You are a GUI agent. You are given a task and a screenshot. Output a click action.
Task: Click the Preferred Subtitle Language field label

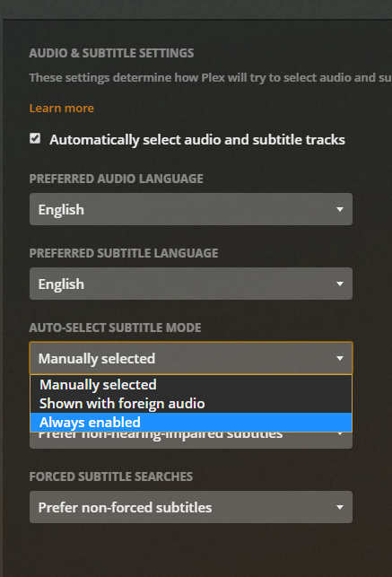(x=124, y=253)
